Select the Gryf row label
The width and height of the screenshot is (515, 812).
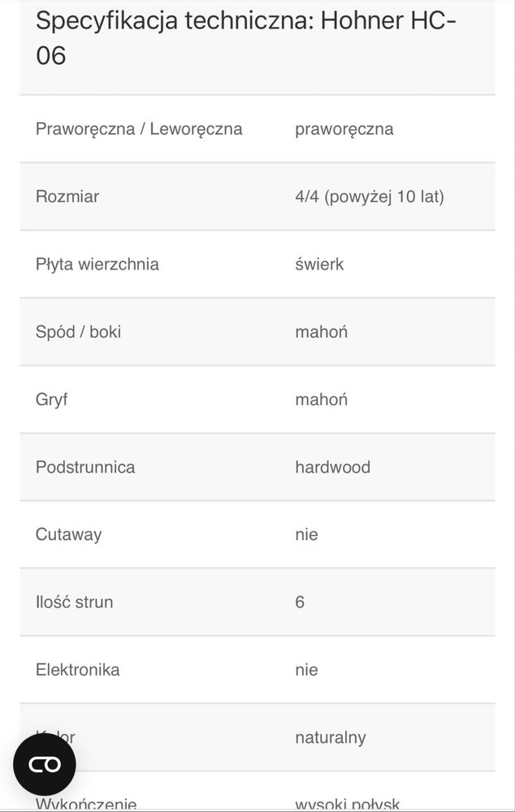pyautogui.click(x=51, y=400)
